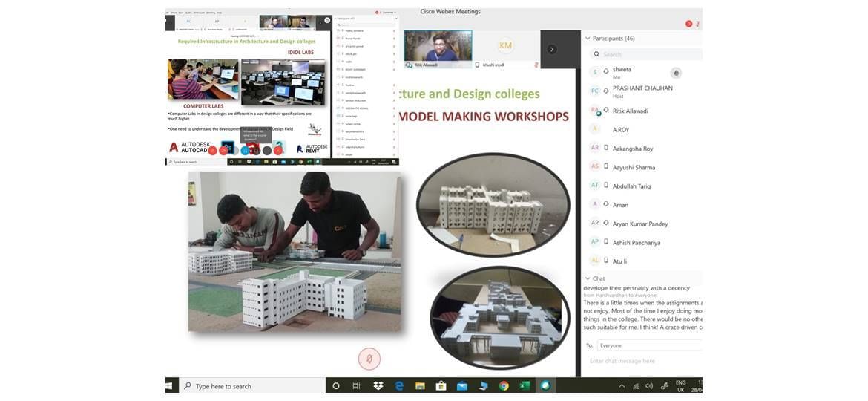Click the red notification badge in title bar
This screenshot has height=401, width=868.
click(688, 24)
